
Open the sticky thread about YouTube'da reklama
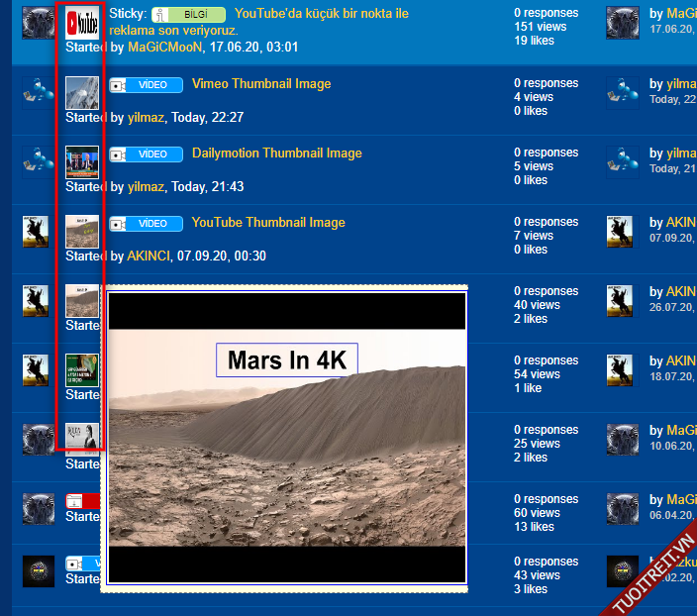point(321,15)
